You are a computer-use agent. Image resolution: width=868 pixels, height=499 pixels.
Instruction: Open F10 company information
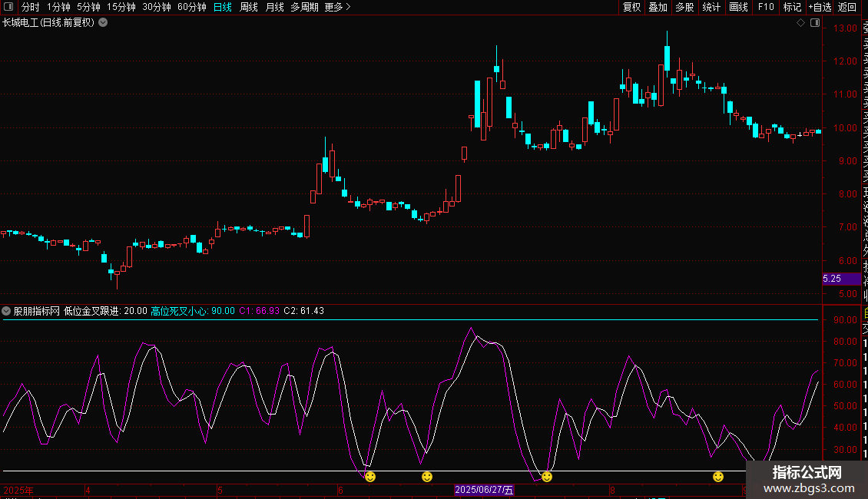[x=766, y=7]
